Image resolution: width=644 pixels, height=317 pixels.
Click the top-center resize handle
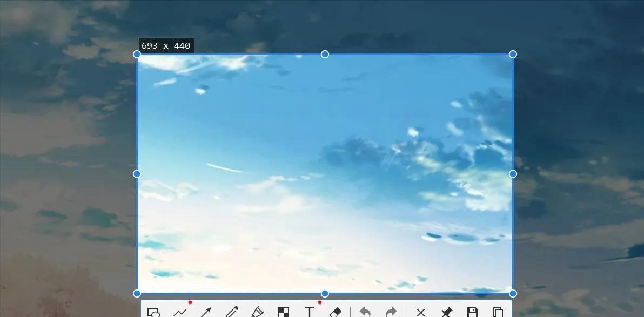point(325,54)
